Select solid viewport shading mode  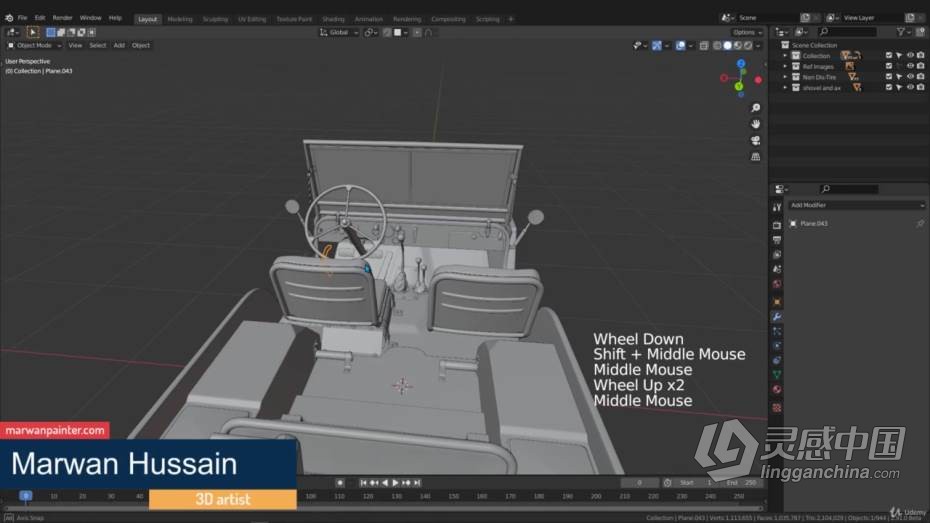pyautogui.click(x=728, y=46)
